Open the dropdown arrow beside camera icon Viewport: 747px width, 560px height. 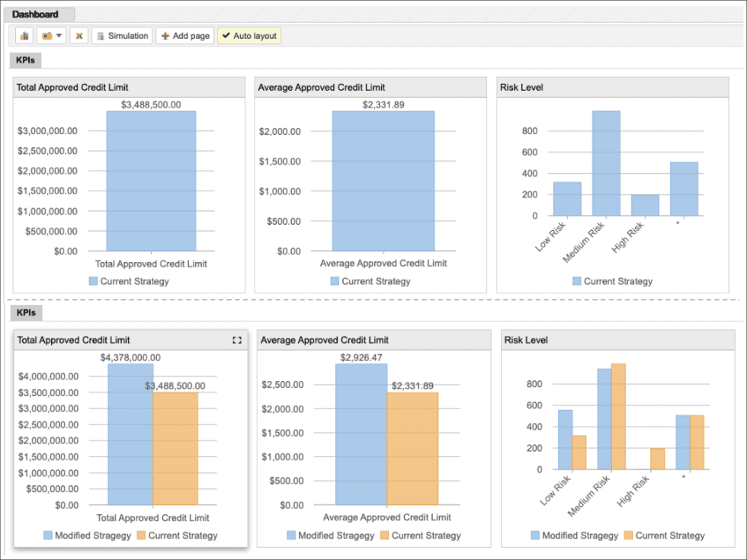point(59,36)
